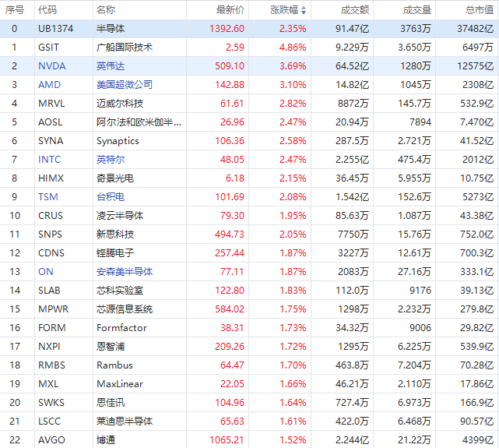Viewport: 499px width, 448px height.
Task: Open the TSM ticker link
Action: [x=47, y=197]
